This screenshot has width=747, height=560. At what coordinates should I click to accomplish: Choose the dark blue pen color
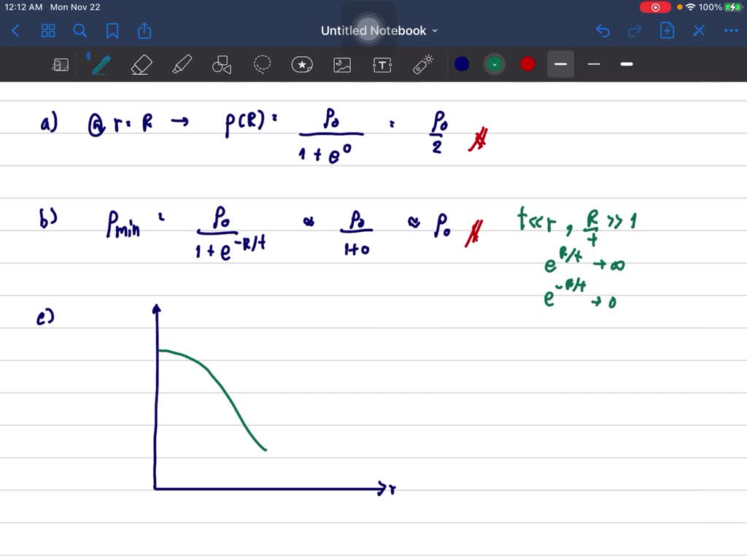point(462,64)
